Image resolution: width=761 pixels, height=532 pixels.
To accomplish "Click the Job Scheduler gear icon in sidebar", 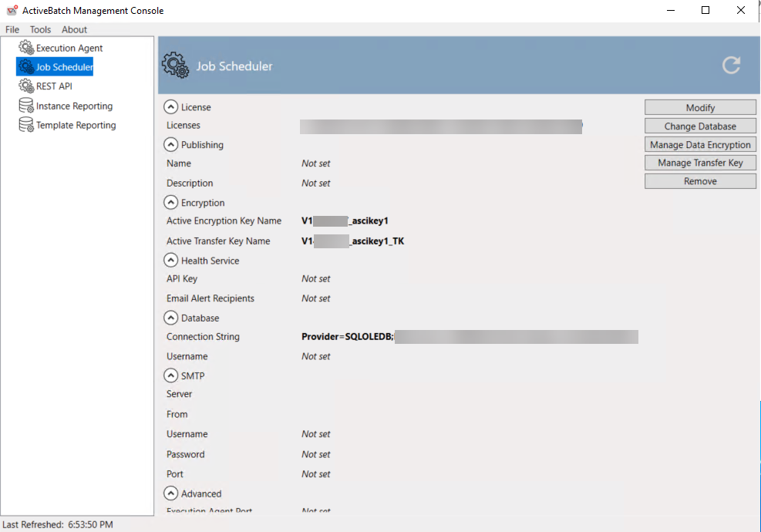I will 26,66.
